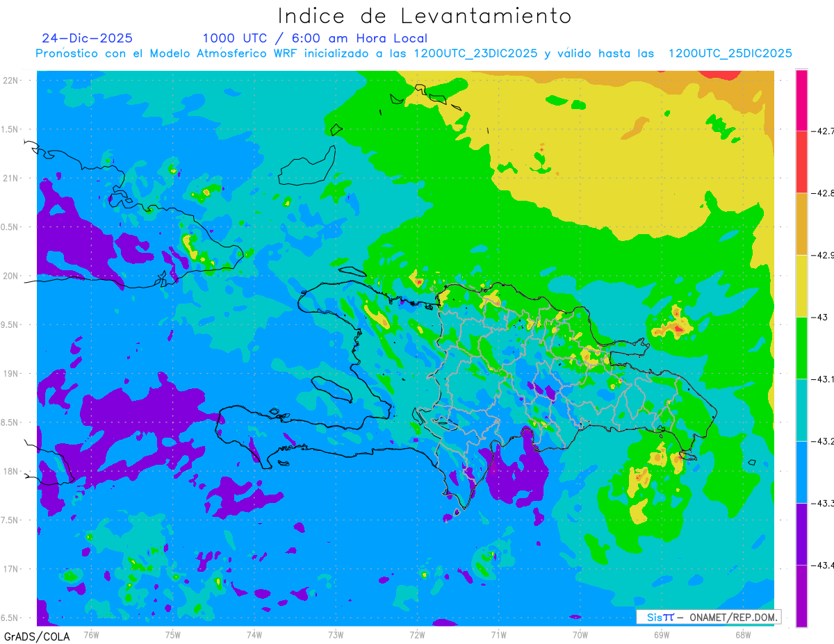Click the "-43.3" legend value

point(823,503)
